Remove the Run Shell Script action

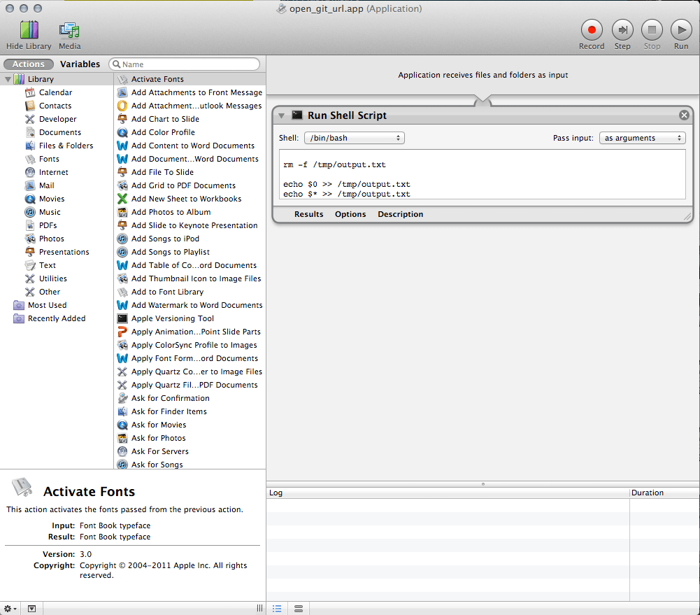point(684,115)
